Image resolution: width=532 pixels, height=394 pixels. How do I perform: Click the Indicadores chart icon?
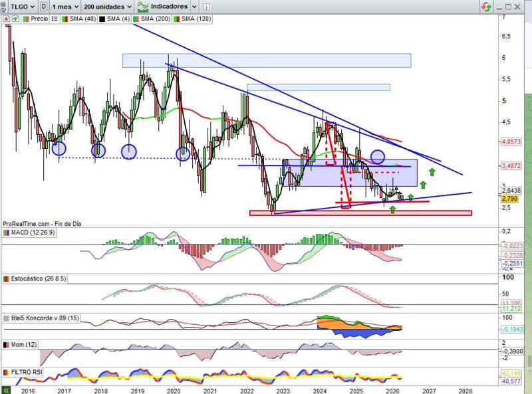pyautogui.click(x=142, y=6)
